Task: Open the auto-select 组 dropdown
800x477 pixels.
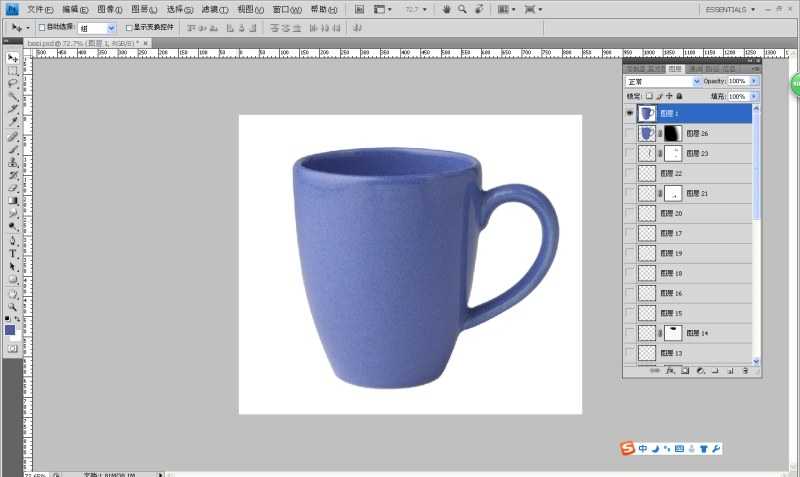Action: [110, 28]
